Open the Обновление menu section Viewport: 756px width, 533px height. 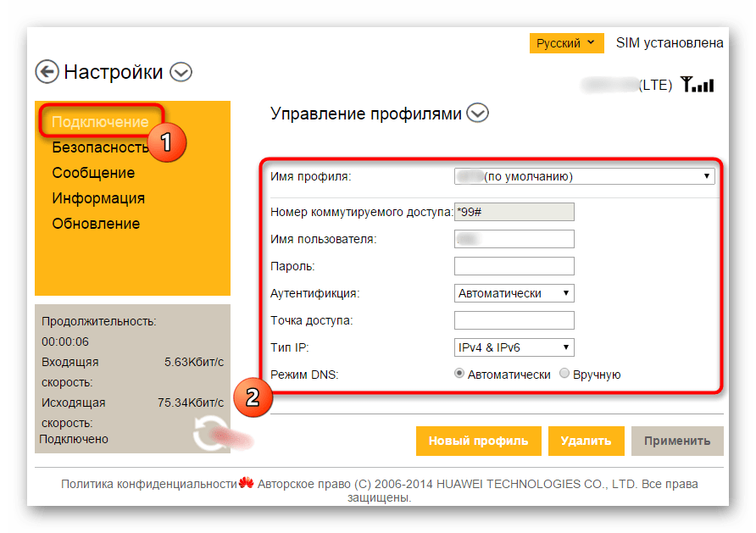coord(96,224)
